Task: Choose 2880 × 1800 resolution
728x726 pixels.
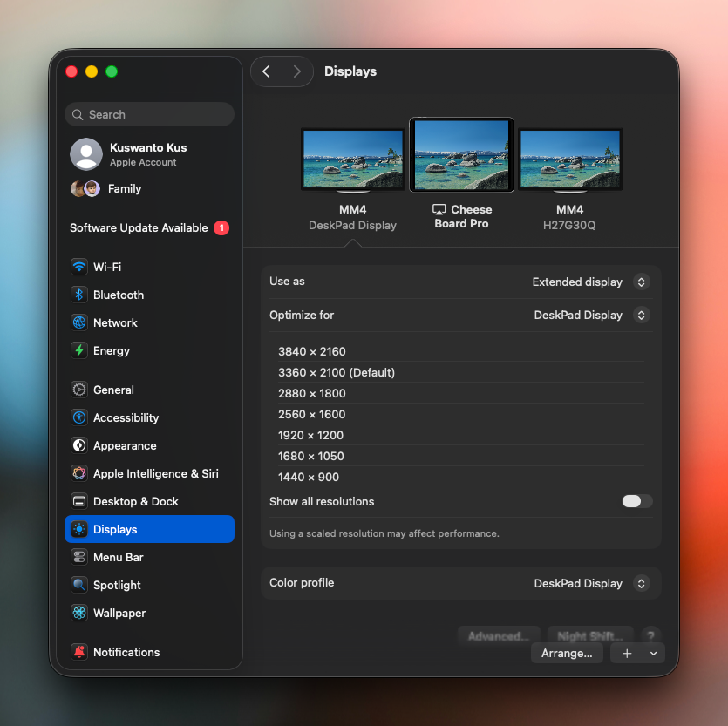Action: click(x=461, y=393)
